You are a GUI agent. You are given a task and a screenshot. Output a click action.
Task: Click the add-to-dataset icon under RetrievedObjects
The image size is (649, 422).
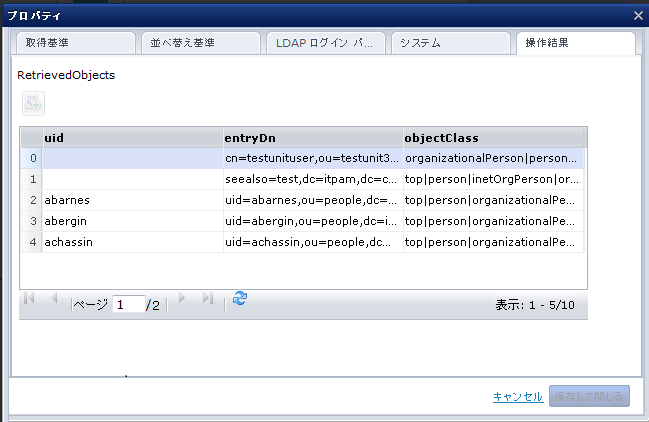point(33,103)
